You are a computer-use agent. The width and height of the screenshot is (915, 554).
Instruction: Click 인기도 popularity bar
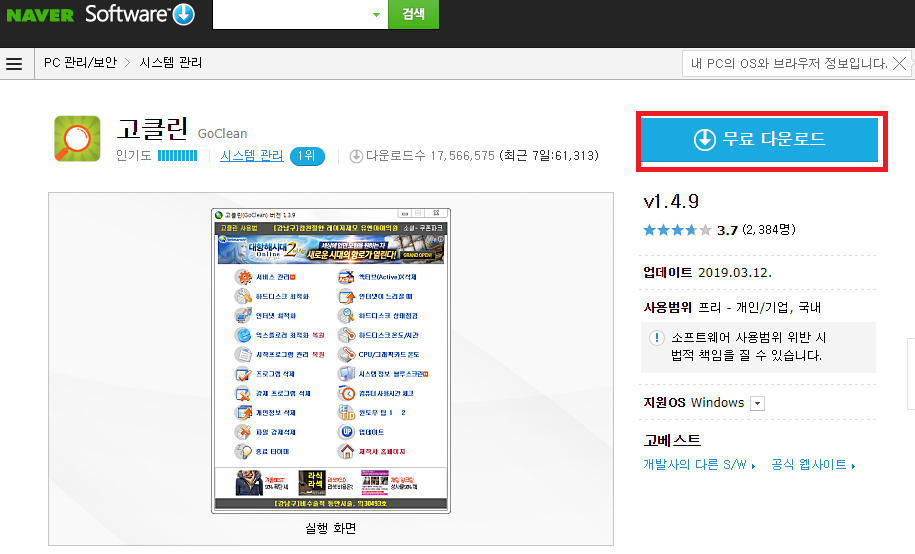click(x=177, y=156)
